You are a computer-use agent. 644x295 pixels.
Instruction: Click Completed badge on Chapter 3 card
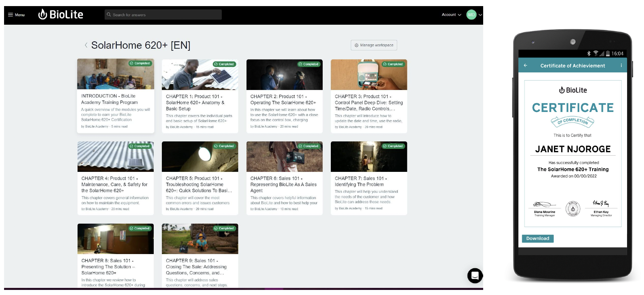[393, 64]
